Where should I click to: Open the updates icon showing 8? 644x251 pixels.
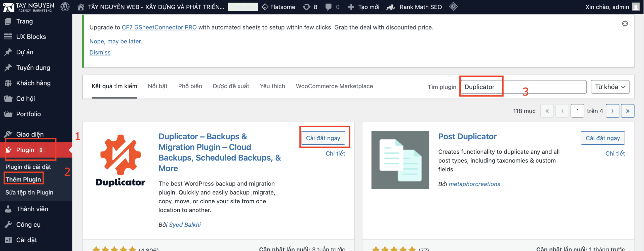coord(306,7)
